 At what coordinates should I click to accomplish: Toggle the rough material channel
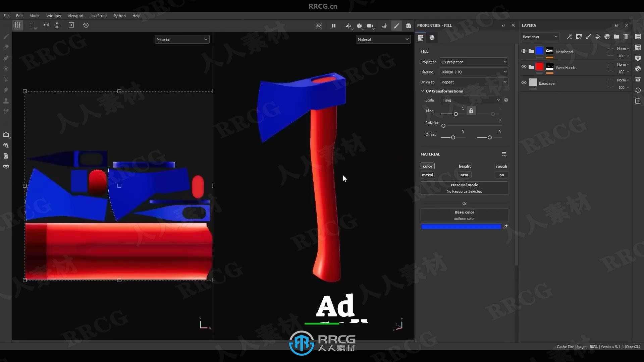(x=501, y=166)
